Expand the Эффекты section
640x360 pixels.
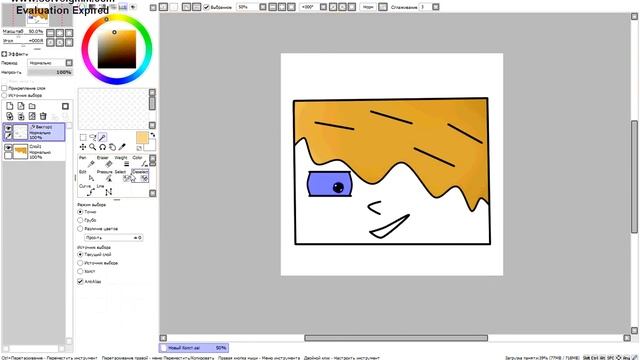tap(4, 54)
